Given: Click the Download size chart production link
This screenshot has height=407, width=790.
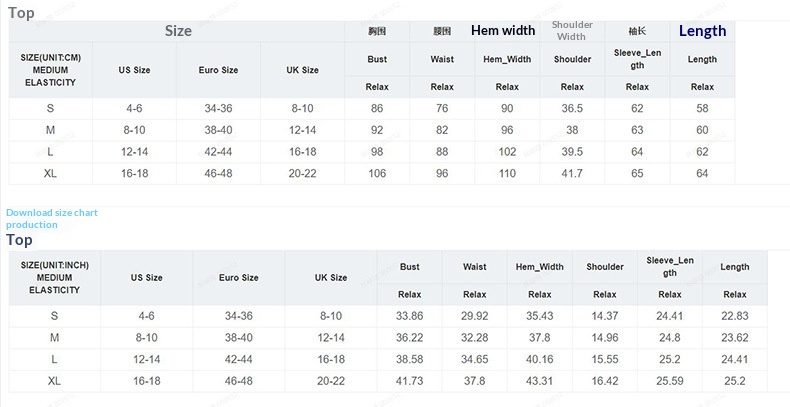Looking at the screenshot, I should [x=52, y=219].
